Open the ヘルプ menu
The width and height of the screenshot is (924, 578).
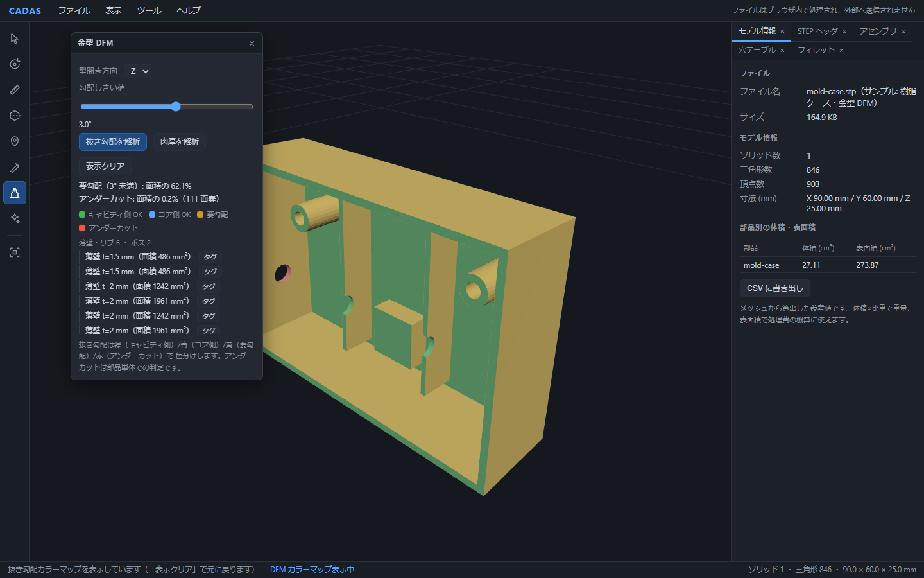click(189, 10)
